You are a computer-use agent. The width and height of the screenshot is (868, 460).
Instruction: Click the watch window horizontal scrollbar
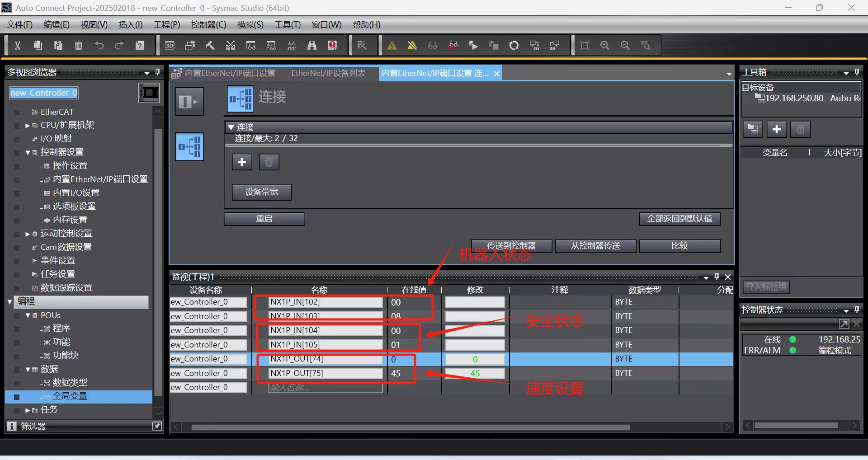point(410,427)
